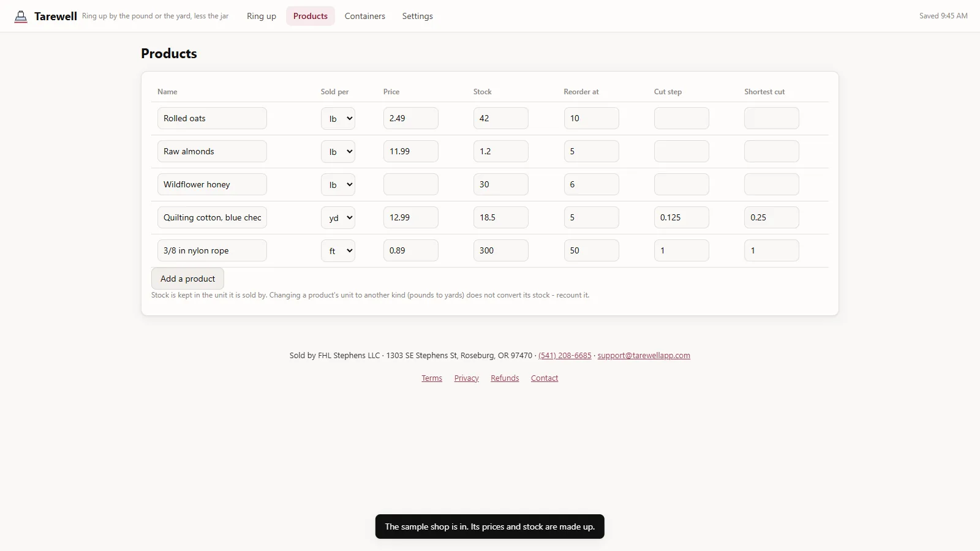Viewport: 980px width, 551px height.
Task: Click empty Rolled oats shortest cut field
Action: click(x=772, y=118)
